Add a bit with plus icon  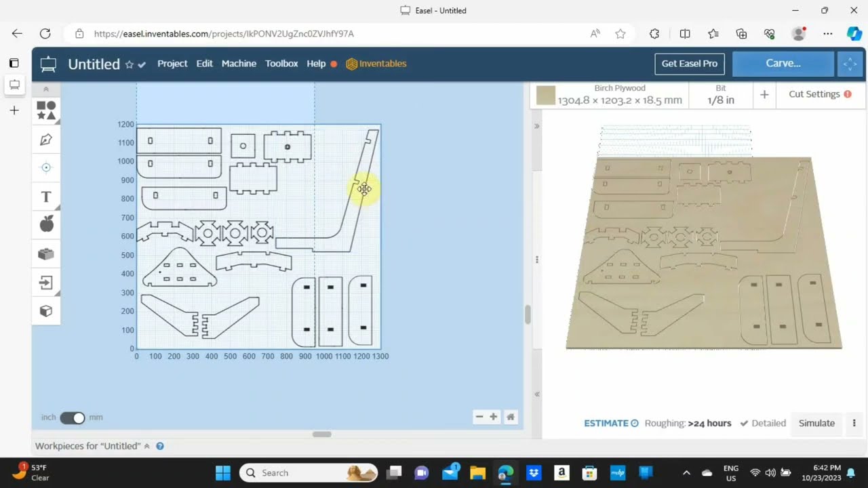coord(764,94)
